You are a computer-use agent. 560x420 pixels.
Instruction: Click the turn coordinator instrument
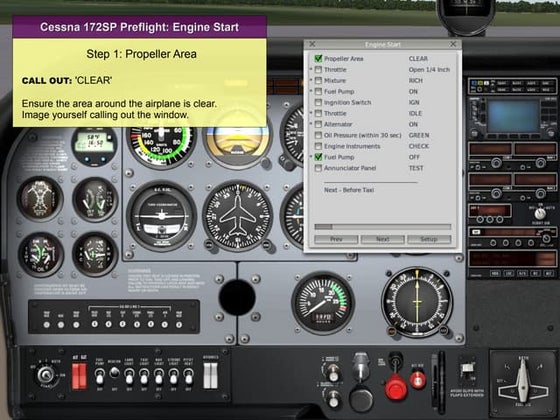point(161,216)
